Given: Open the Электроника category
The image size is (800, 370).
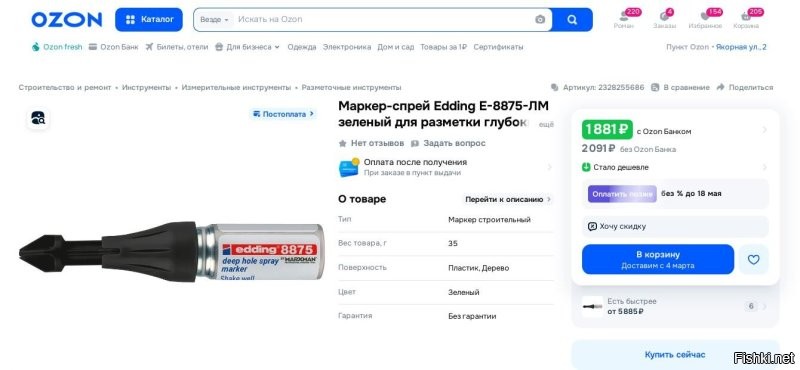Looking at the screenshot, I should point(346,47).
